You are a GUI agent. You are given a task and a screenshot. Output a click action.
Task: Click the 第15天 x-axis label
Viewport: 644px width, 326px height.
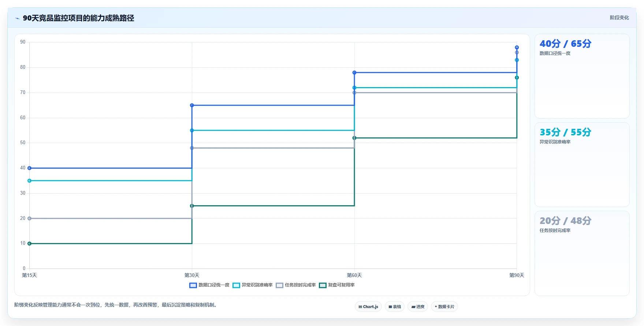[x=29, y=276]
